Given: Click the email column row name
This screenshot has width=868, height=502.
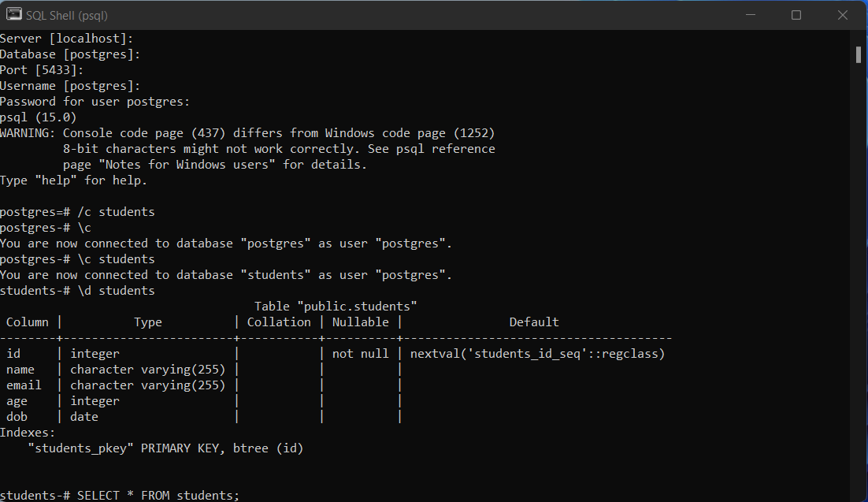Looking at the screenshot, I should pyautogui.click(x=24, y=385).
